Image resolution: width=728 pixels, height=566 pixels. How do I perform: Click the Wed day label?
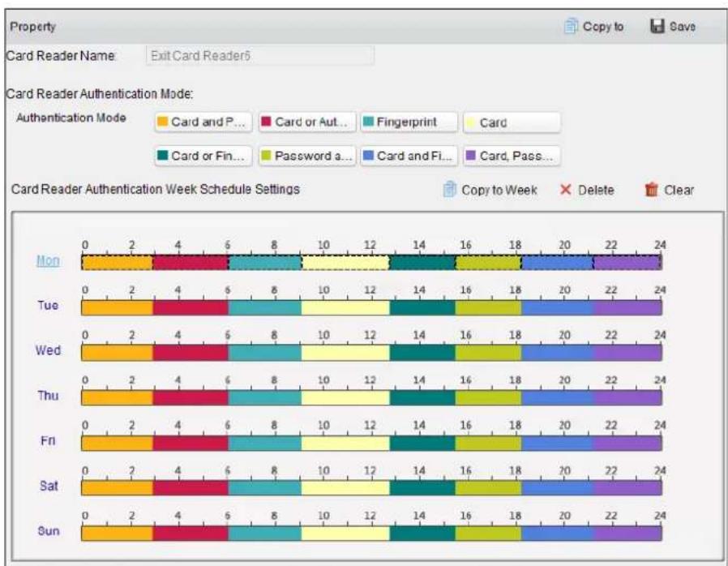tap(48, 350)
